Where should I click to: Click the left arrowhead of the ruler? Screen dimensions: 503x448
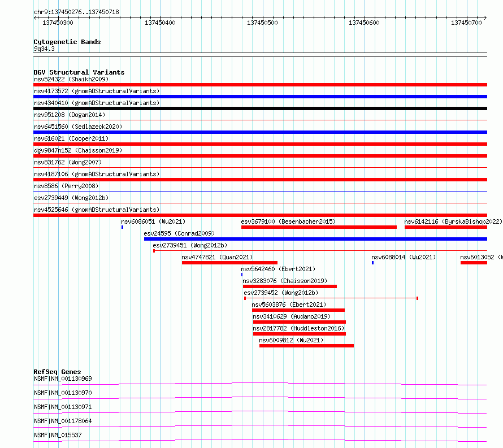35,18
